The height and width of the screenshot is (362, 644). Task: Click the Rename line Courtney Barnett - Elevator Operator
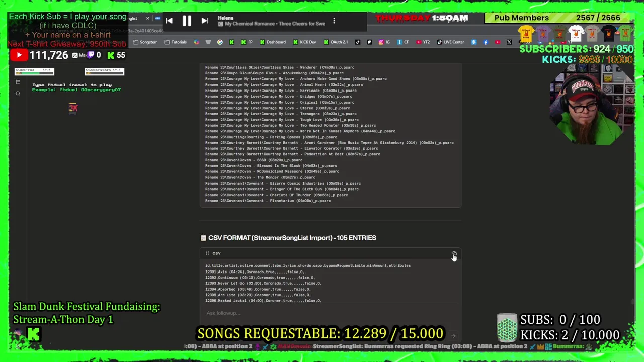292,148
